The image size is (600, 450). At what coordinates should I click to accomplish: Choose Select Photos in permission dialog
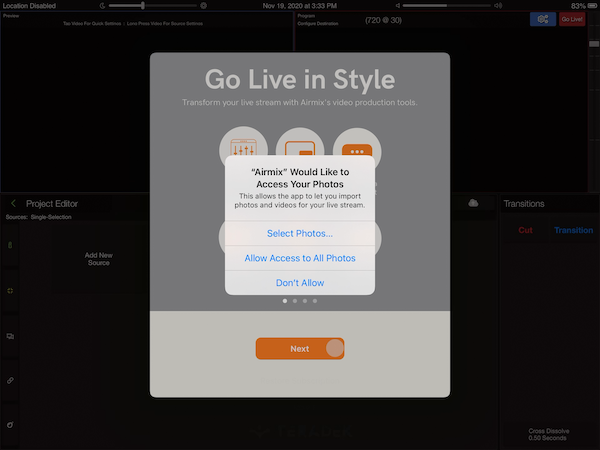300,233
